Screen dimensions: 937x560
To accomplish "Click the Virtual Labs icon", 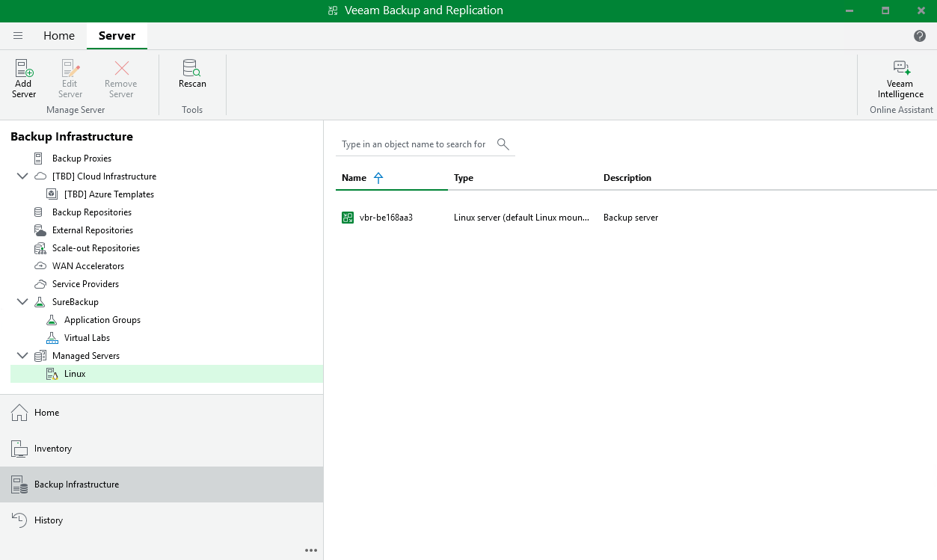I will click(x=52, y=338).
